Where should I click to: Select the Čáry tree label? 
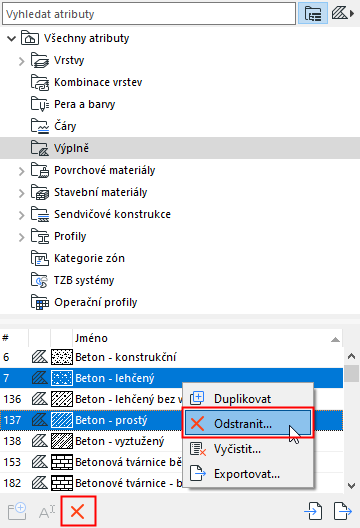pos(65,126)
